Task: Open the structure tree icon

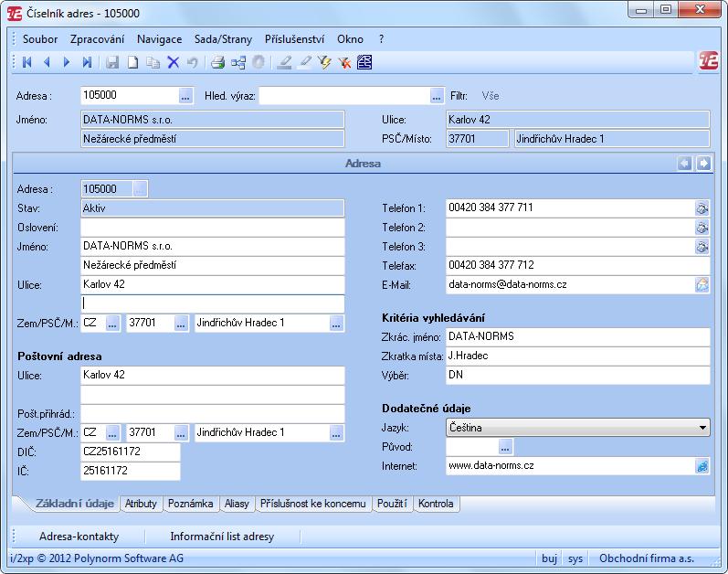Action: tap(238, 62)
